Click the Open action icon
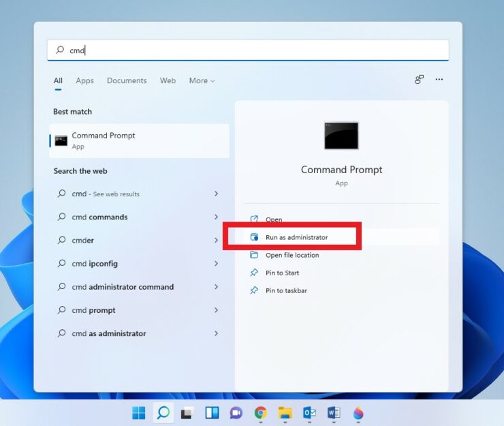 254,219
